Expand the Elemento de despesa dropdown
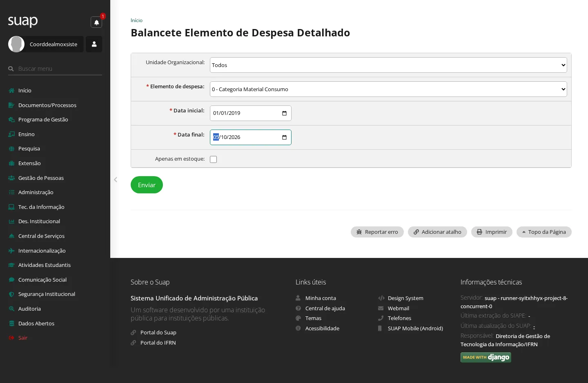Image resolution: width=588 pixels, height=383 pixels. coord(388,89)
